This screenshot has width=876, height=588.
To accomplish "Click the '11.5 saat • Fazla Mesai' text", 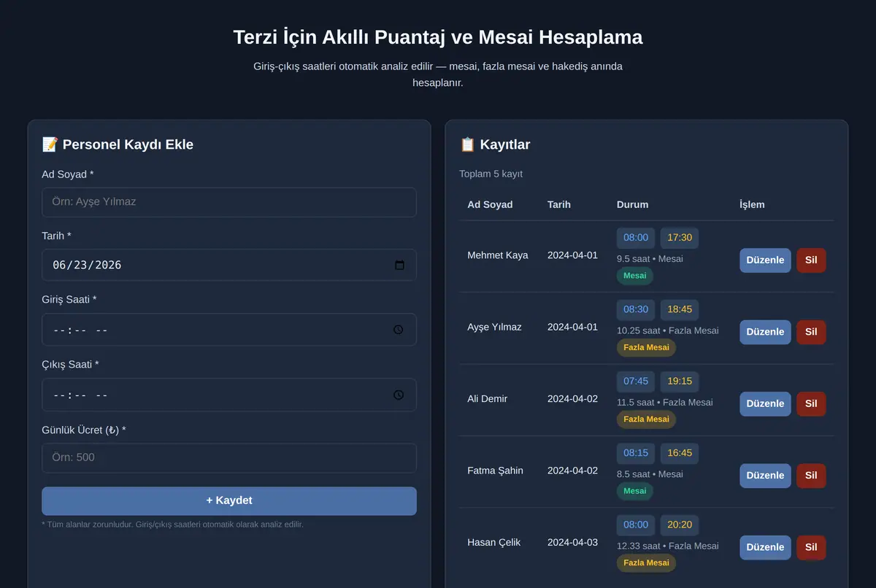I will [665, 403].
